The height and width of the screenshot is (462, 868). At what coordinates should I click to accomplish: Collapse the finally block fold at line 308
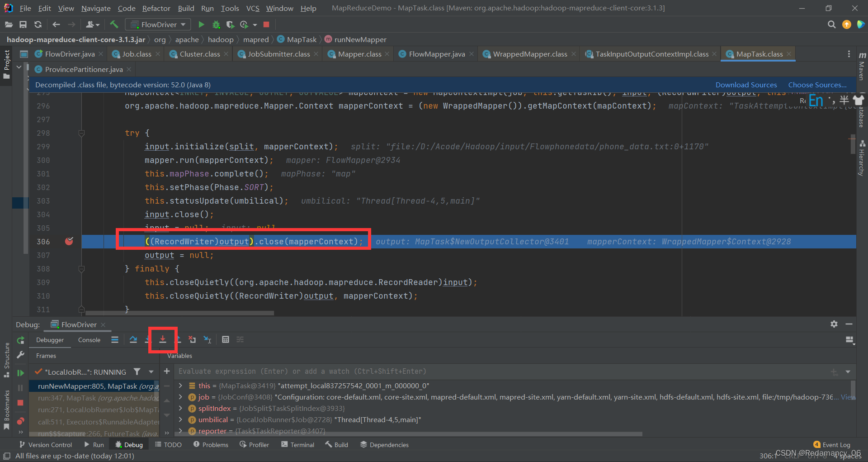click(x=81, y=269)
